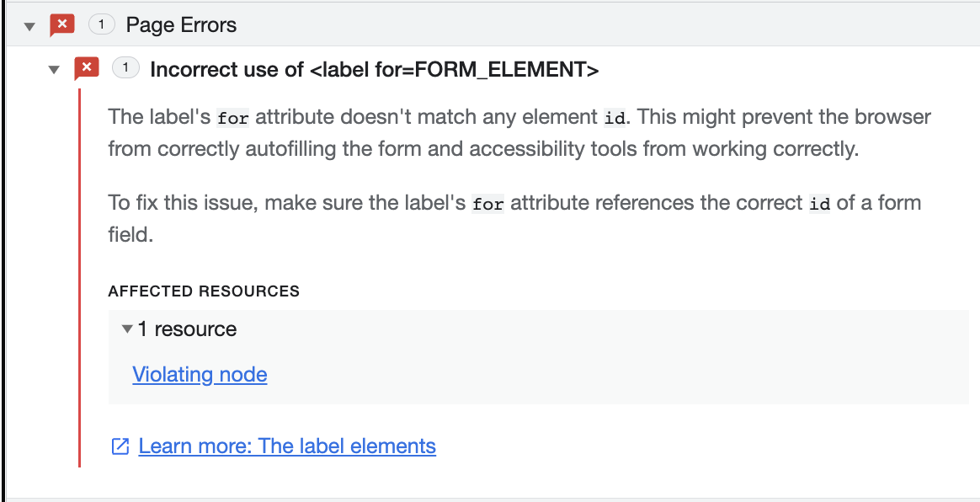980x502 pixels.
Task: Collapse the label for FORM_ELEMENT issue details
Action: pyautogui.click(x=53, y=67)
